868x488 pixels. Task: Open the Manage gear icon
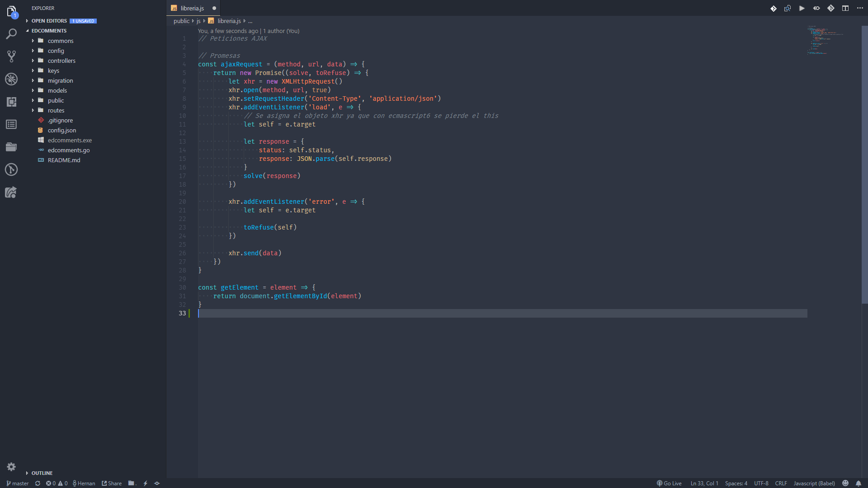click(11, 467)
